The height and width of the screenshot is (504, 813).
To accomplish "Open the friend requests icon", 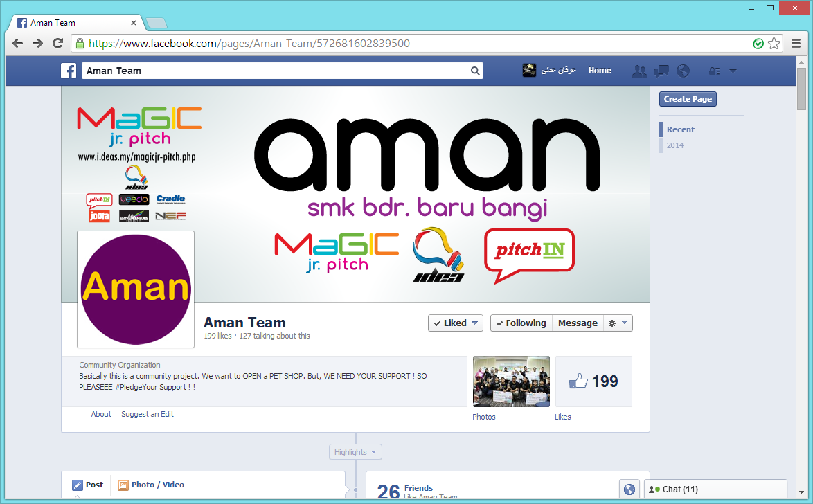I will pyautogui.click(x=639, y=71).
